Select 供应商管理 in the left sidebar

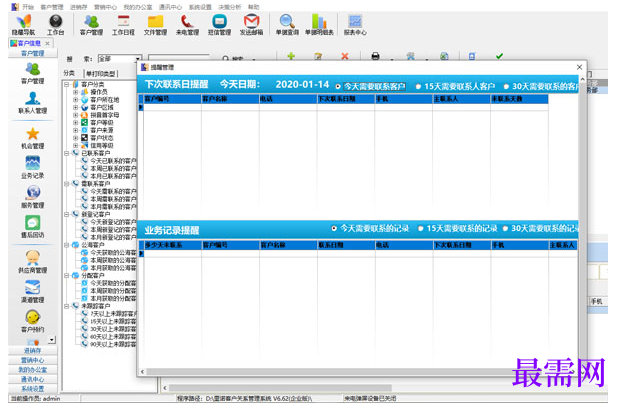coord(33,262)
